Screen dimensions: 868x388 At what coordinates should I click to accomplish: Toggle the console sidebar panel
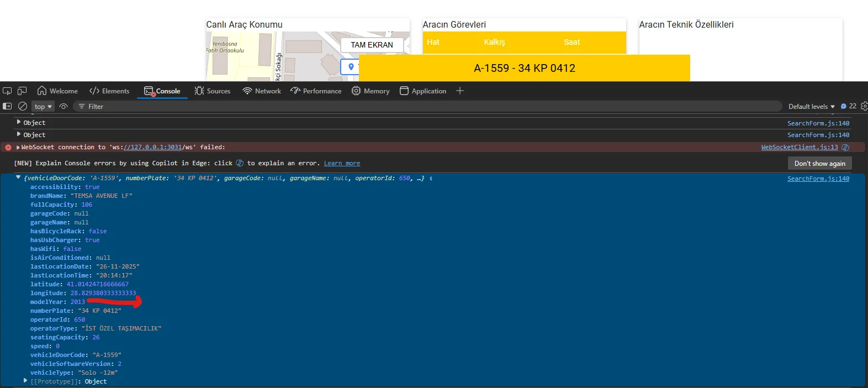(x=7, y=106)
